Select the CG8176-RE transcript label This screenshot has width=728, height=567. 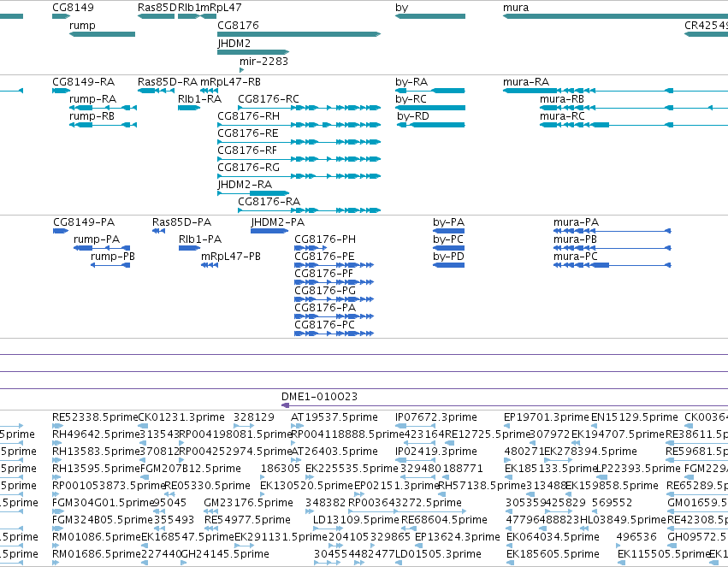[248, 133]
